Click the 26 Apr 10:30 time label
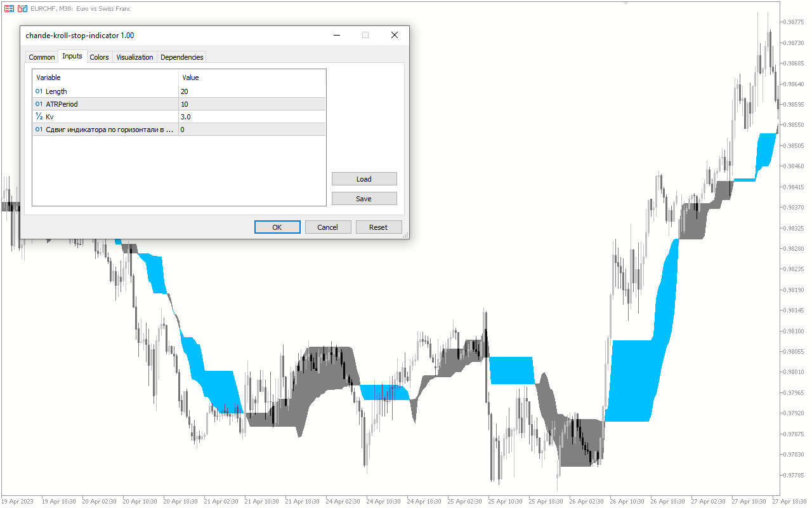 click(627, 502)
